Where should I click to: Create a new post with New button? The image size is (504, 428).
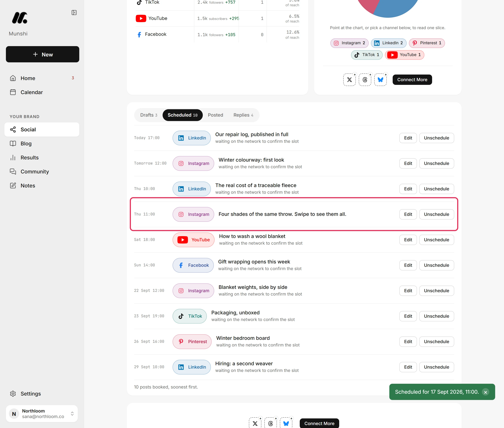42,54
